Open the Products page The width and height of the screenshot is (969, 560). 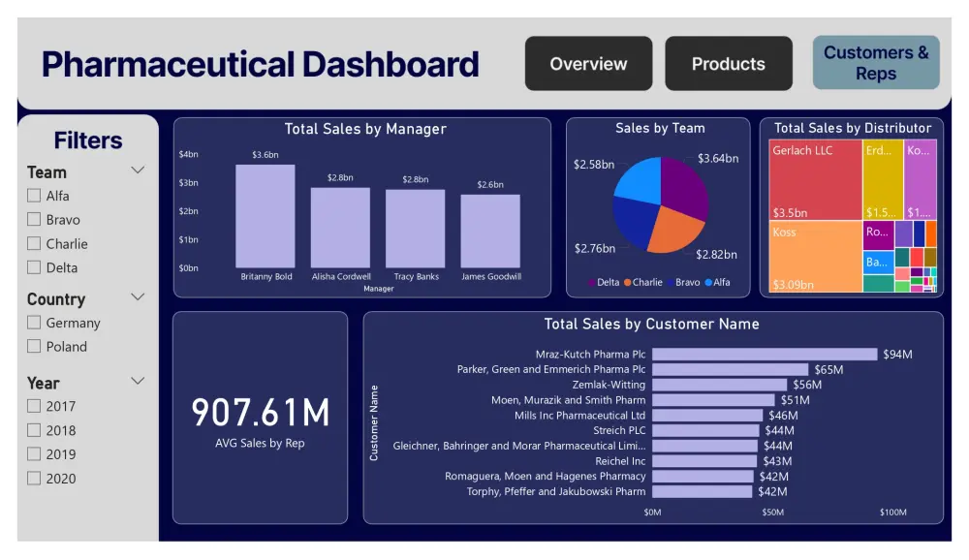tap(729, 63)
